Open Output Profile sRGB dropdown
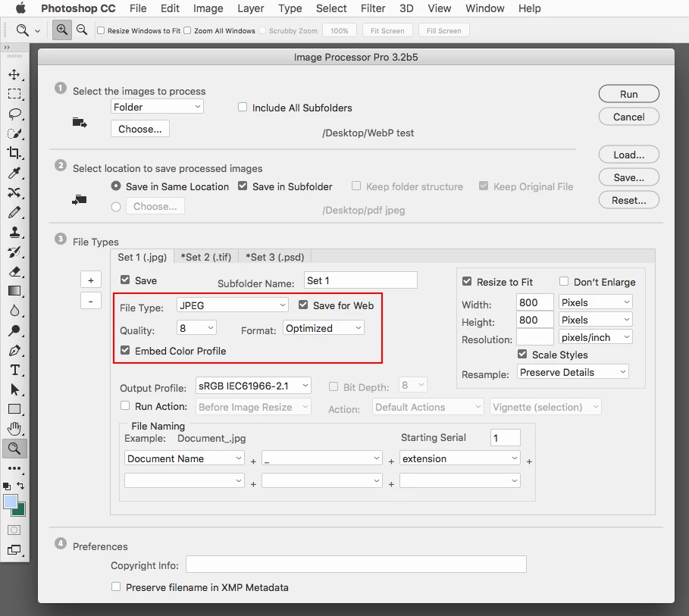Image resolution: width=689 pixels, height=616 pixels. [x=253, y=386]
